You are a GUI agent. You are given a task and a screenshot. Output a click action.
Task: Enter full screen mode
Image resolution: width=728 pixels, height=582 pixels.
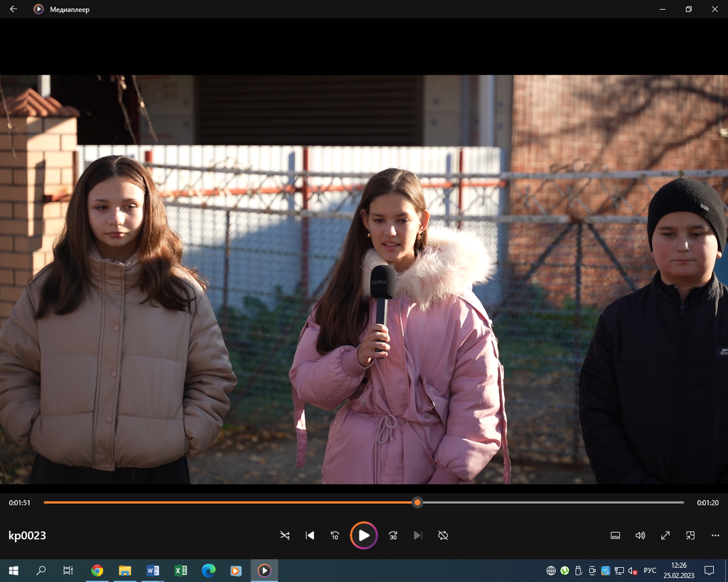pyautogui.click(x=665, y=535)
